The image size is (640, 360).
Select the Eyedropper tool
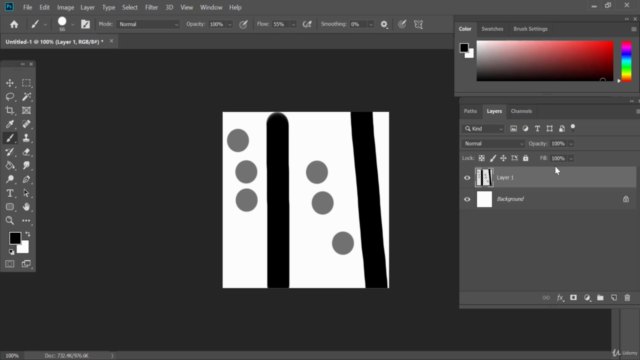point(10,124)
